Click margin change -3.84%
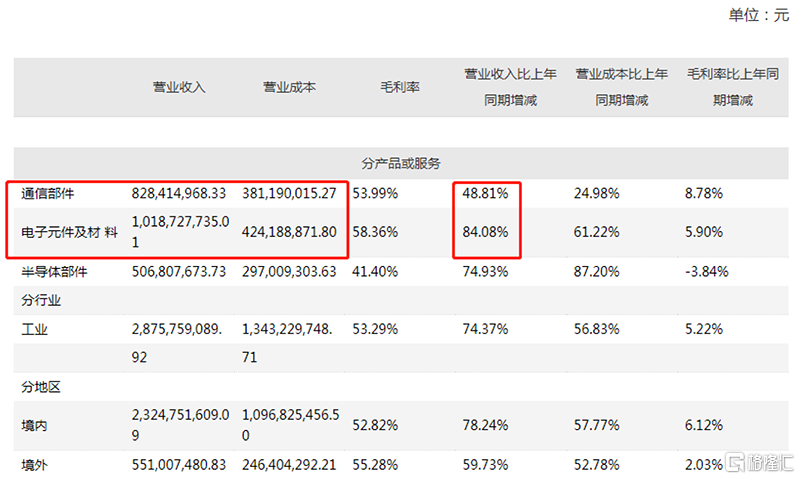This screenshot has height=479, width=800. [x=707, y=271]
